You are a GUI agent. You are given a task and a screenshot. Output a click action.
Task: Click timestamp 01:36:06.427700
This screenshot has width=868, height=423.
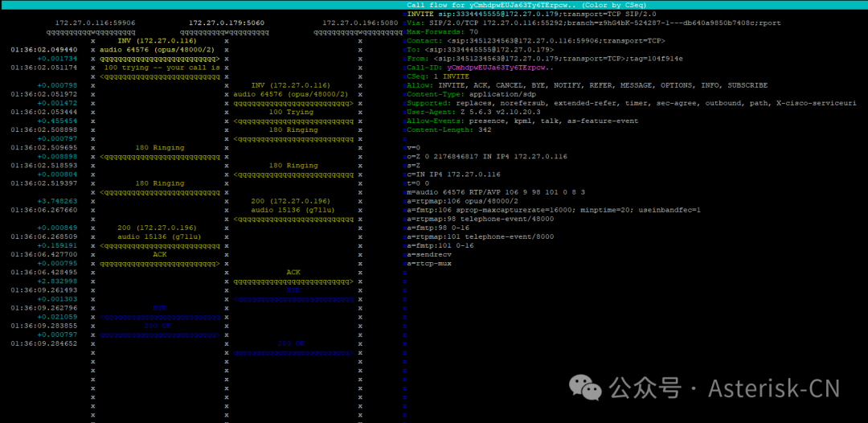pyautogui.click(x=43, y=255)
